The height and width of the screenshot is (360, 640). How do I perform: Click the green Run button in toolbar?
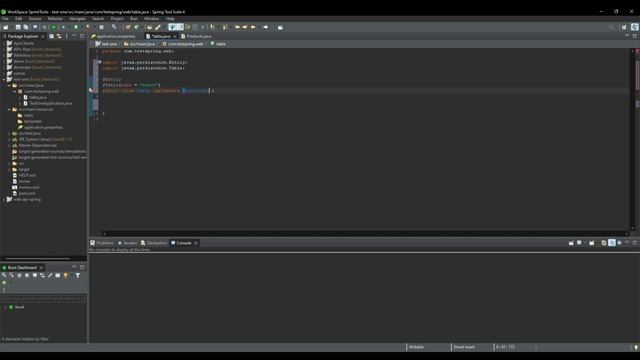(x=53, y=27)
